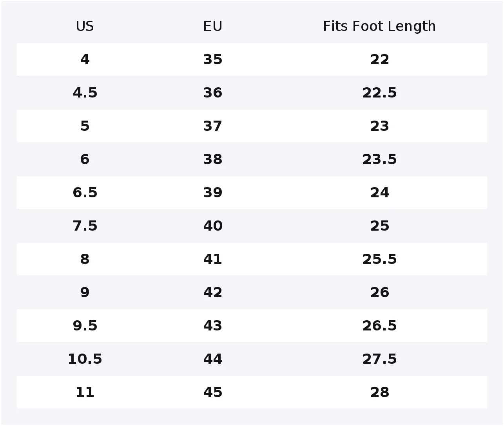Click the EU column header
Screen dimensions: 504x426
tap(213, 26)
